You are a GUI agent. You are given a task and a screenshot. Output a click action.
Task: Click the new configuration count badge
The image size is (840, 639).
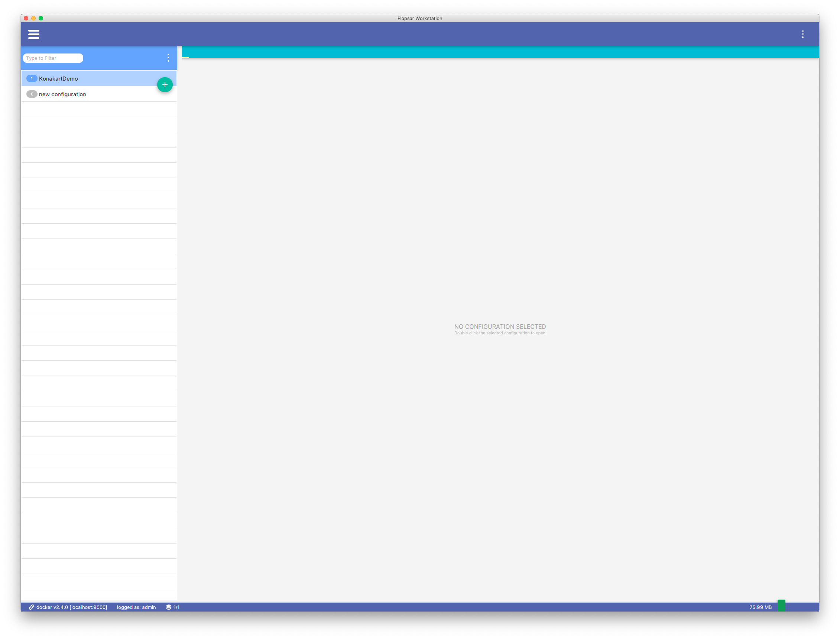click(32, 94)
